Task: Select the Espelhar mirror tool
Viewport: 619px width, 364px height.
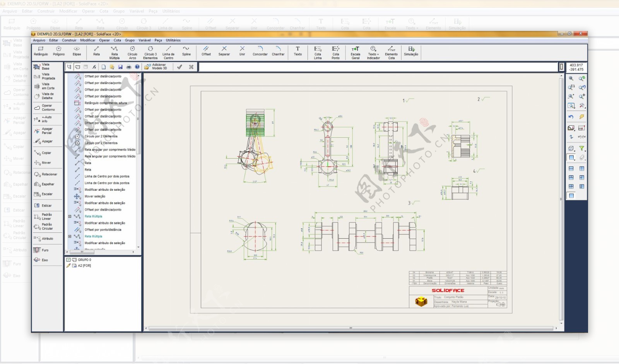Action: click(x=44, y=184)
